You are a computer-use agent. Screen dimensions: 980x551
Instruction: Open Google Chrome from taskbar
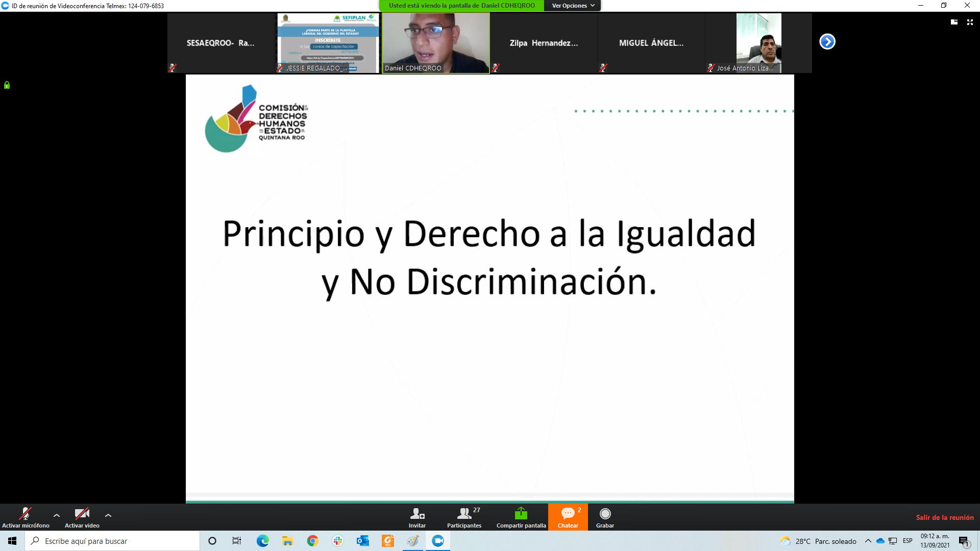312,541
